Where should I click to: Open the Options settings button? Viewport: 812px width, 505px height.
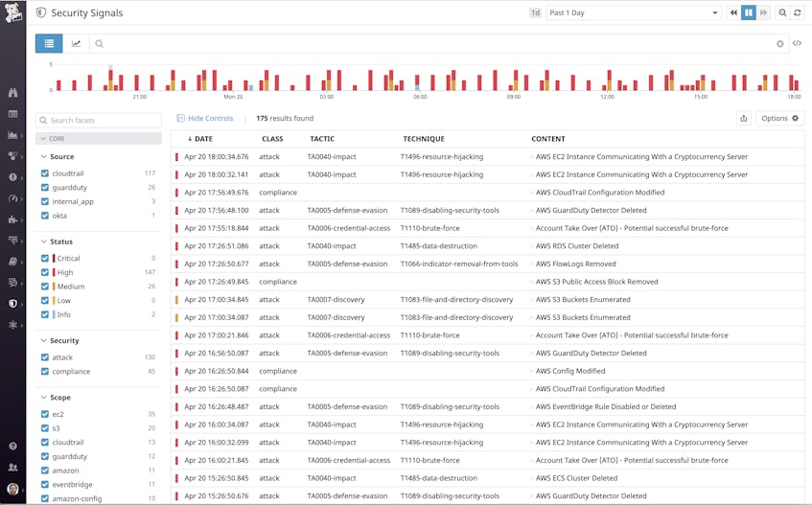780,119
